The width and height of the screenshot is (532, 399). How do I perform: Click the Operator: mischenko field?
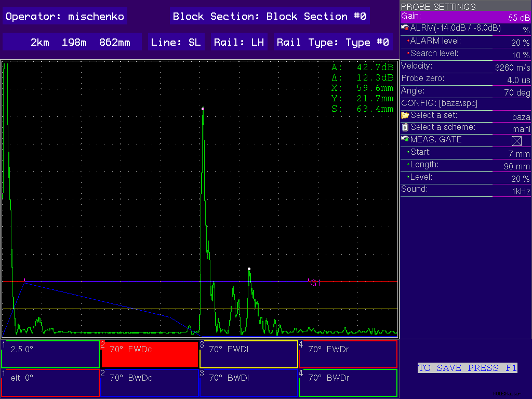click(65, 16)
